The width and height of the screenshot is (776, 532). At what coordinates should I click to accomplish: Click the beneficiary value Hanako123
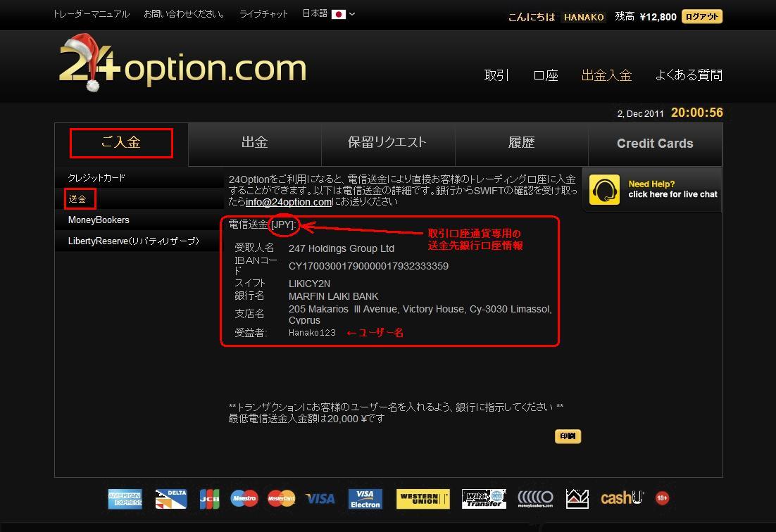pos(312,333)
